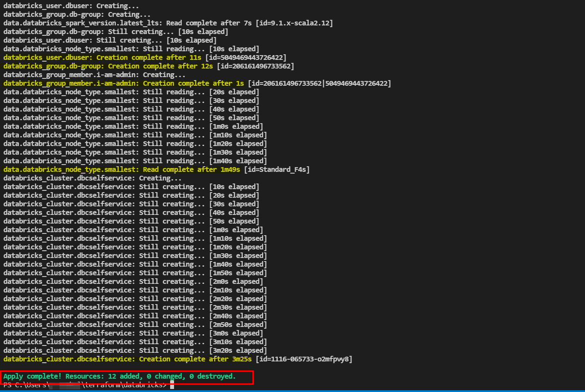585x392 pixels.
Task: Click dbcselfservice 'Still creating... [1m40s elapsed]' line
Action: pyautogui.click(x=135, y=264)
